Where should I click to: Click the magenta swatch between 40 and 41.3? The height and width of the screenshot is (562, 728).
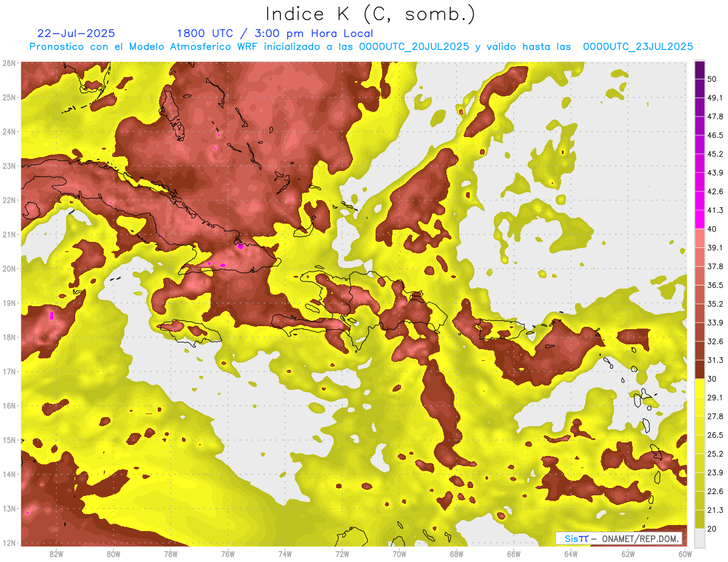[x=699, y=219]
